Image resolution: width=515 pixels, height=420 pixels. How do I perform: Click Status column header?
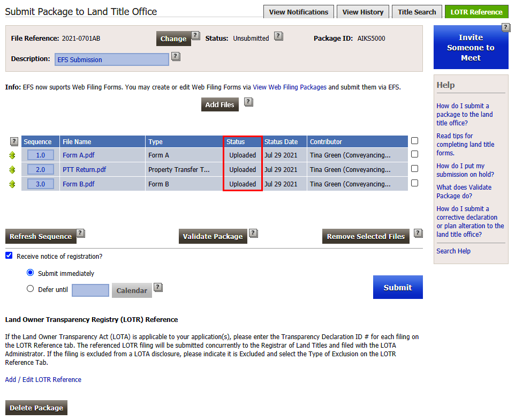pyautogui.click(x=243, y=141)
